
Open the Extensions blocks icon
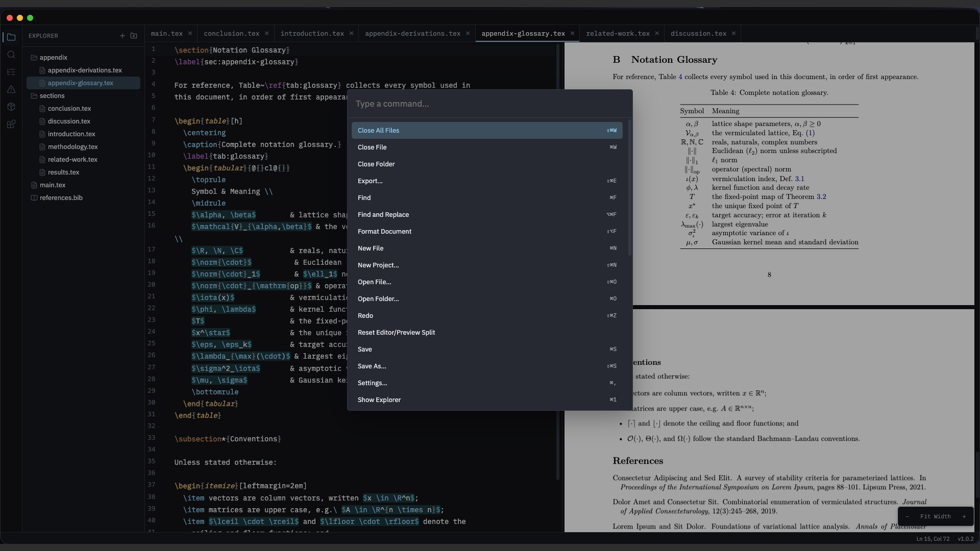[x=11, y=124]
